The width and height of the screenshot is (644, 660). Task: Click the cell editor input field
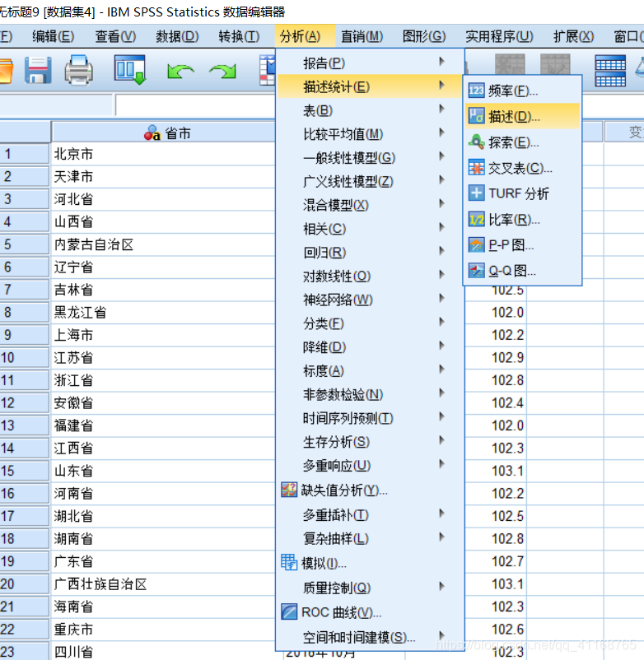[195, 105]
